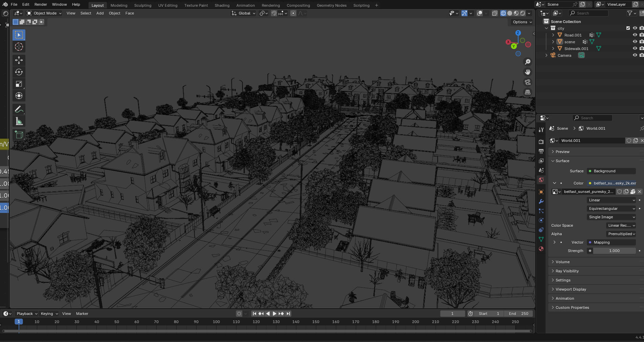Hide the Camera in viewport
Viewport: 644px width, 342px height.
pos(635,55)
